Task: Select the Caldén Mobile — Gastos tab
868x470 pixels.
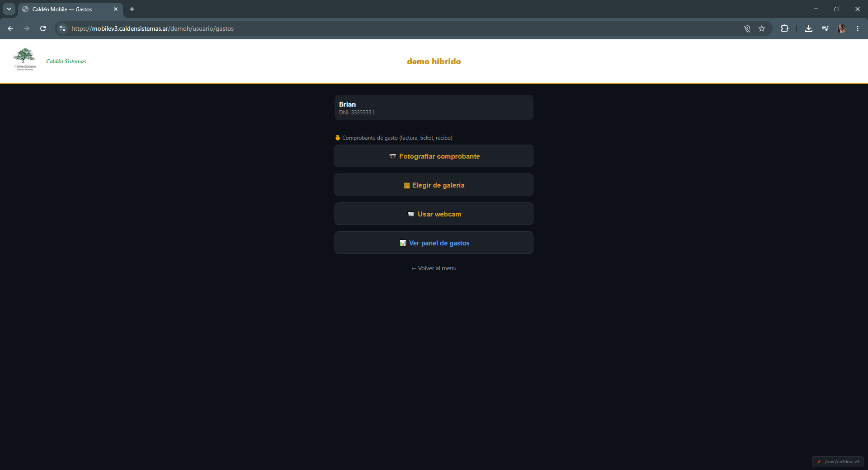Action: (x=70, y=9)
